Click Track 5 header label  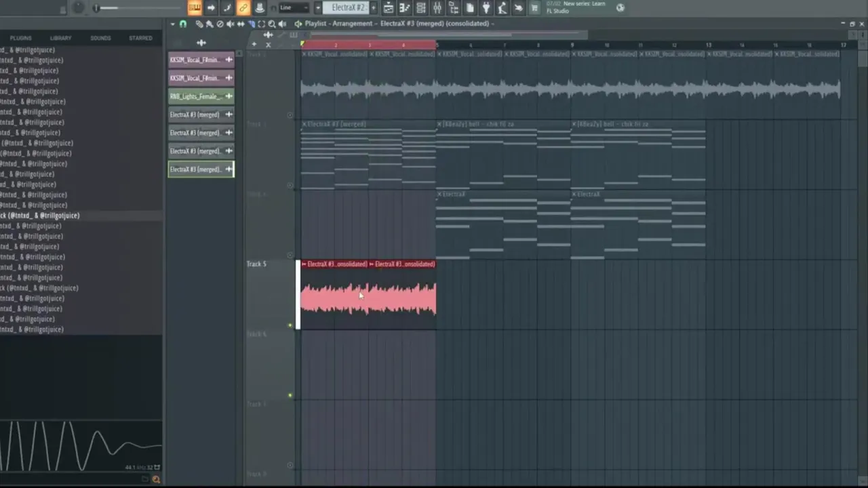[x=256, y=264]
